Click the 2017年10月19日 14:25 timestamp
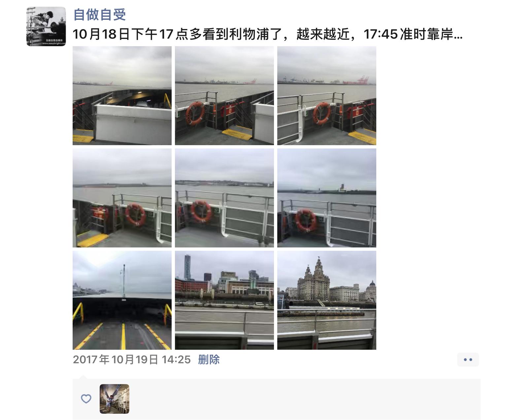Image resolution: width=507 pixels, height=420 pixels. click(x=132, y=359)
